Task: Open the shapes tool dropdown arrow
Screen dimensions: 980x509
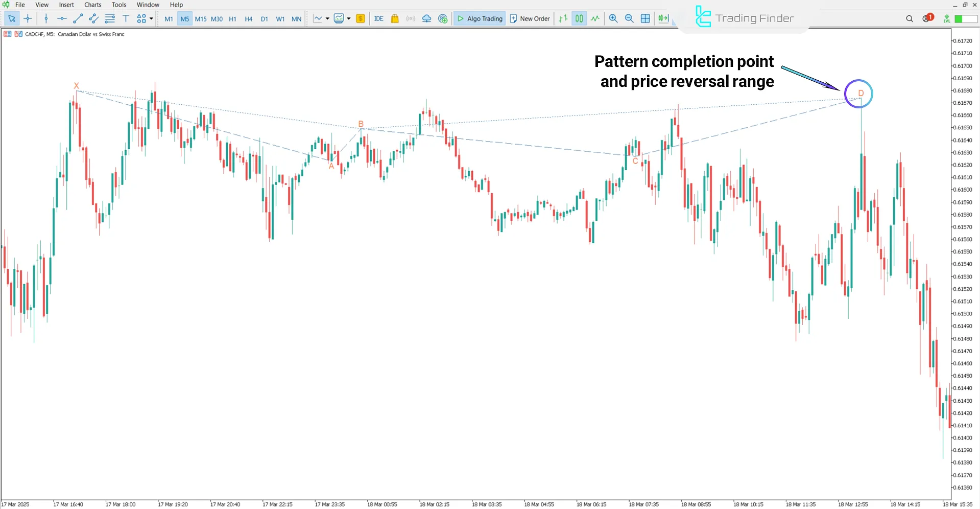Action: click(150, 18)
